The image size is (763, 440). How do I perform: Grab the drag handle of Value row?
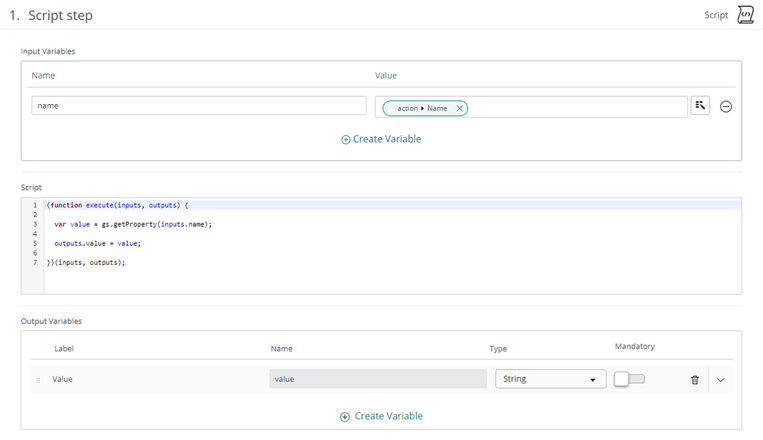pyautogui.click(x=39, y=380)
